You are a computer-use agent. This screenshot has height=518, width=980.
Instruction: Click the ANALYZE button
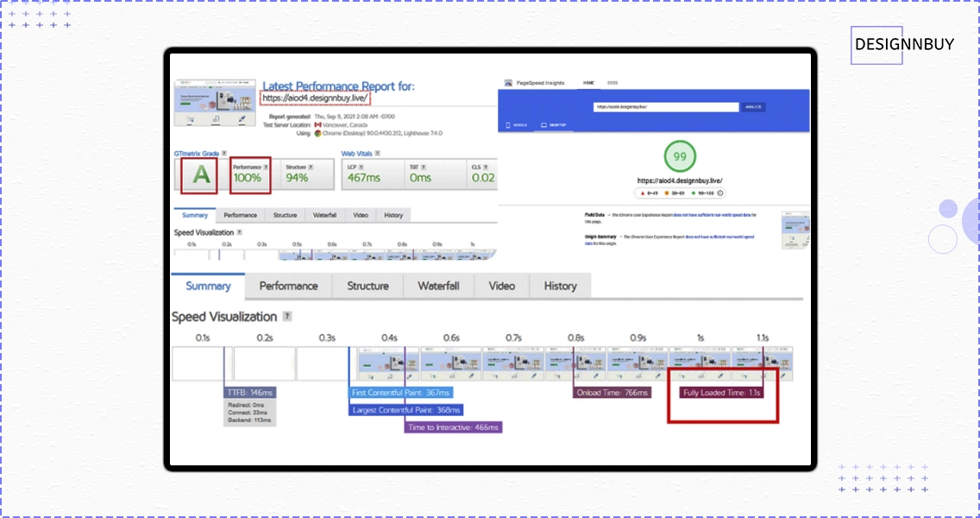pos(753,107)
